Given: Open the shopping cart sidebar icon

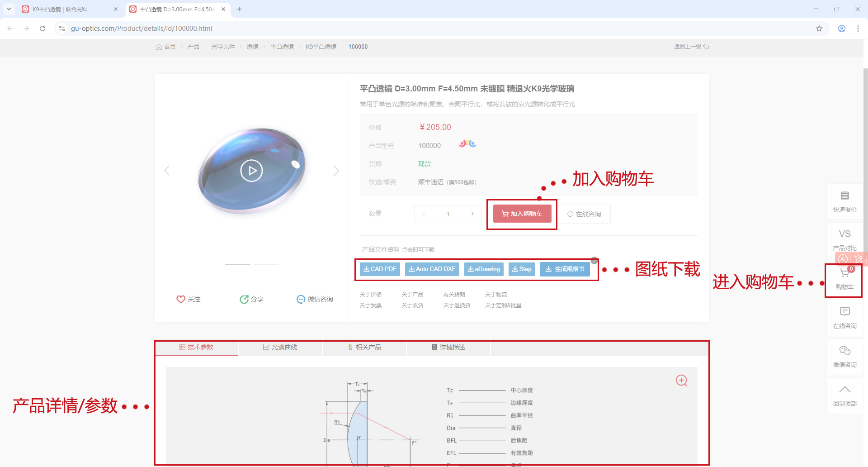Looking at the screenshot, I should pos(844,273).
